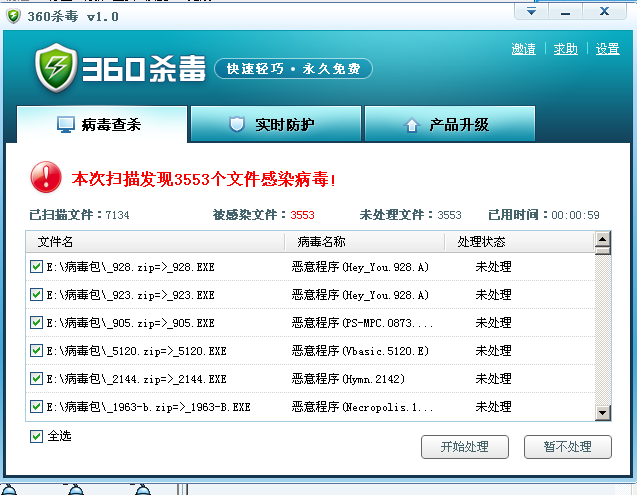Switch to the 产品升级 tab
Image resolution: width=637 pixels, height=495 pixels.
tap(450, 124)
